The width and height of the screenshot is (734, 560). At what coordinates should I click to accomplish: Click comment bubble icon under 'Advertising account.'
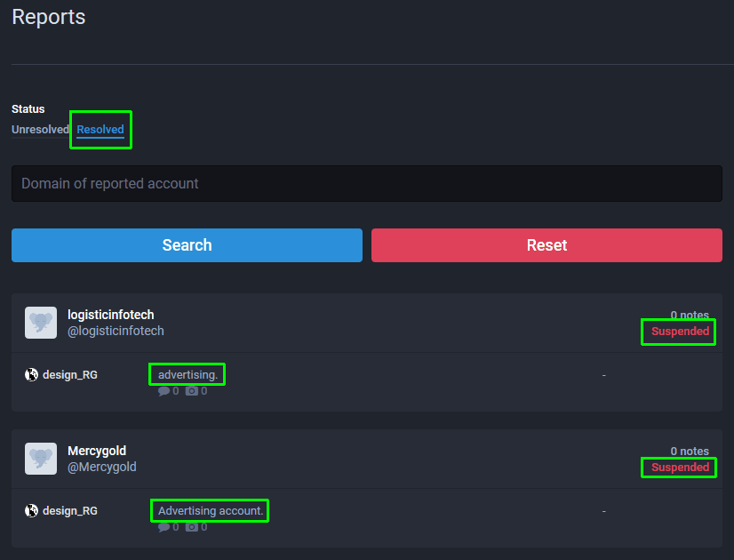click(x=164, y=527)
